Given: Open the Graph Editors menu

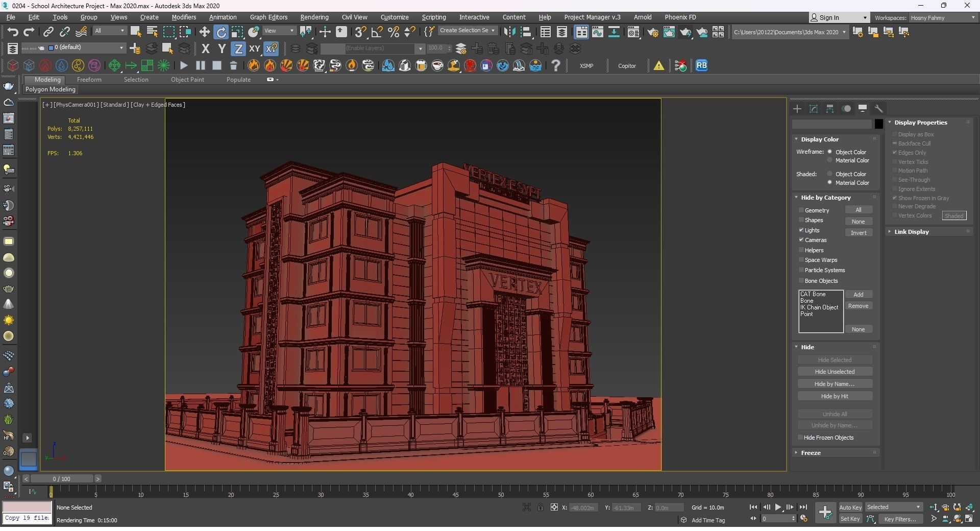Looking at the screenshot, I should pos(268,17).
